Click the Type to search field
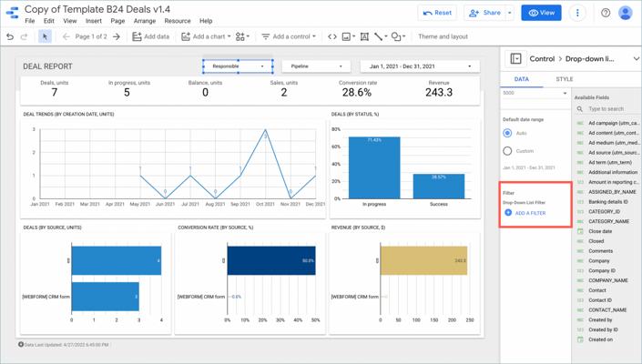The image size is (642, 364). [x=611, y=109]
